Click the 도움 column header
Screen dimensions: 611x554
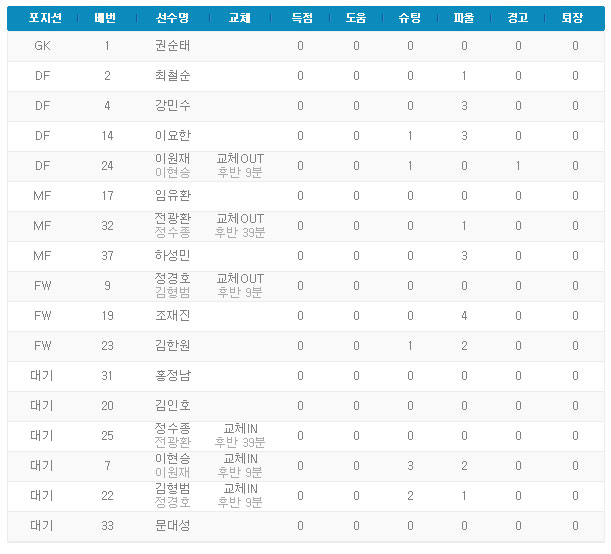[x=356, y=18]
